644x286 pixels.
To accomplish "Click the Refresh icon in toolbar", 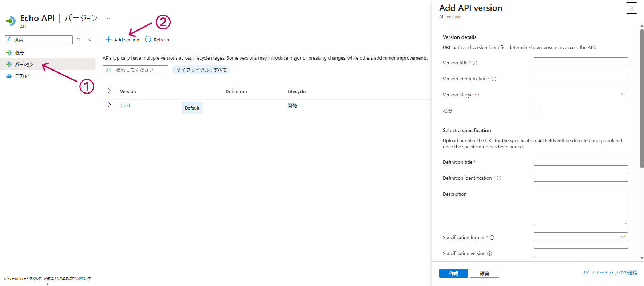I will pyautogui.click(x=148, y=39).
